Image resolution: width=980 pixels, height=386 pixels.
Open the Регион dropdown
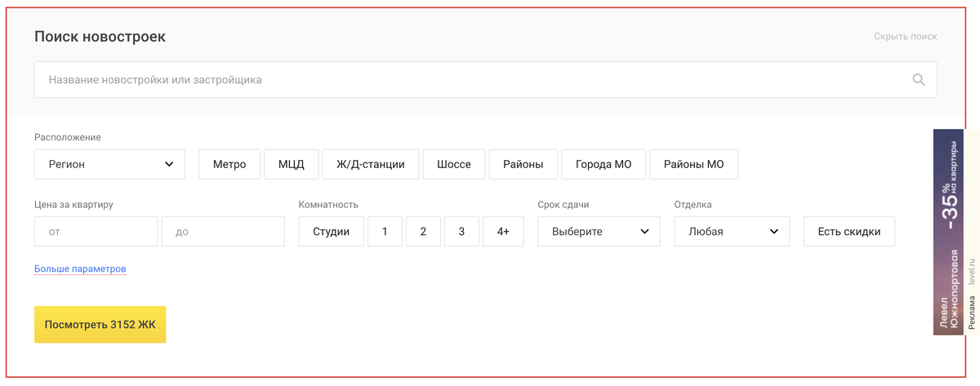click(109, 164)
